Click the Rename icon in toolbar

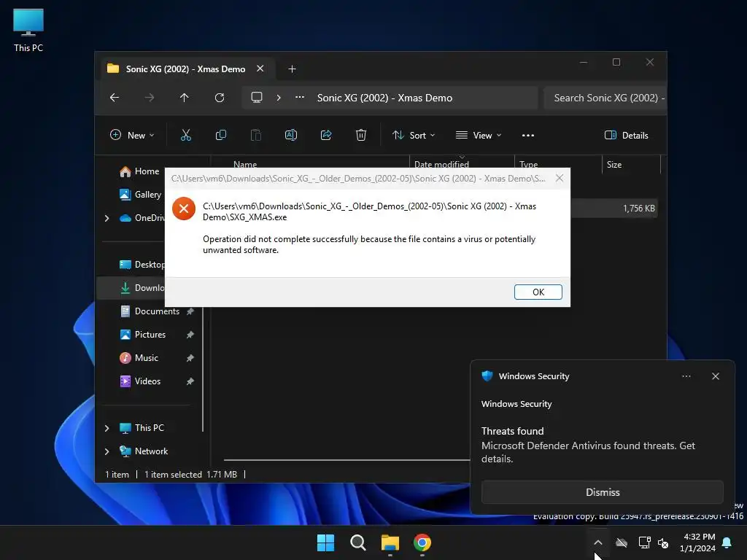pyautogui.click(x=290, y=135)
